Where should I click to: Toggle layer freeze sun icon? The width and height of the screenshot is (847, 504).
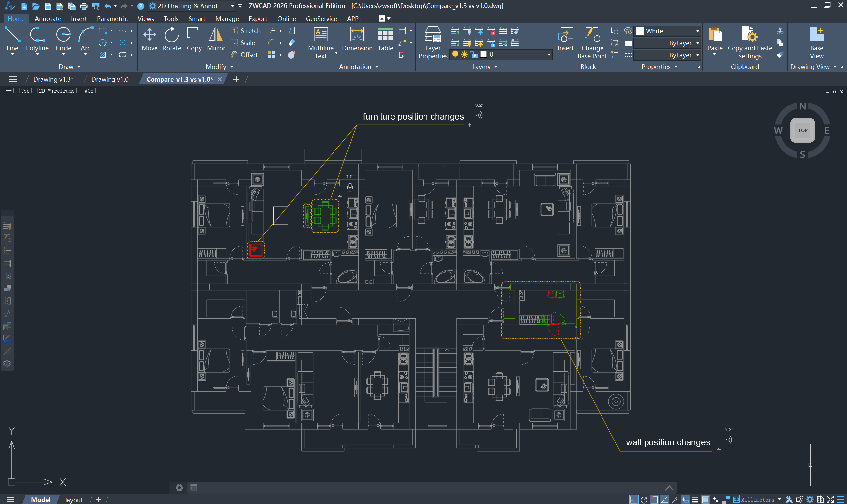click(x=465, y=54)
